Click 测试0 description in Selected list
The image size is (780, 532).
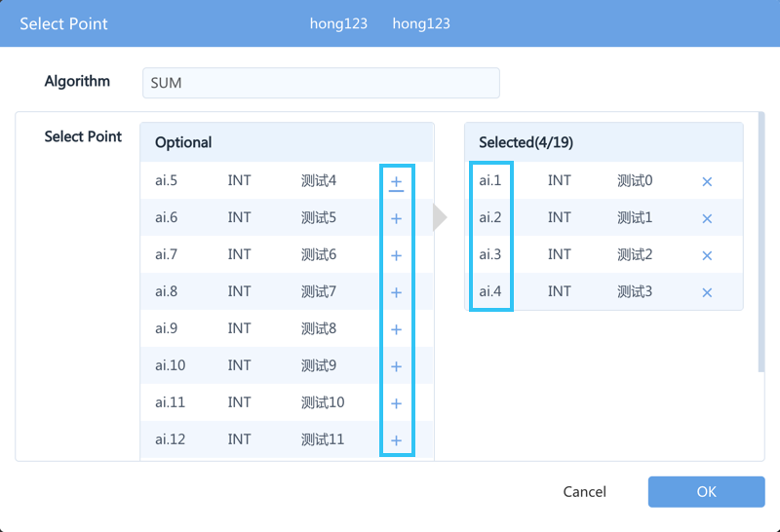click(x=635, y=180)
